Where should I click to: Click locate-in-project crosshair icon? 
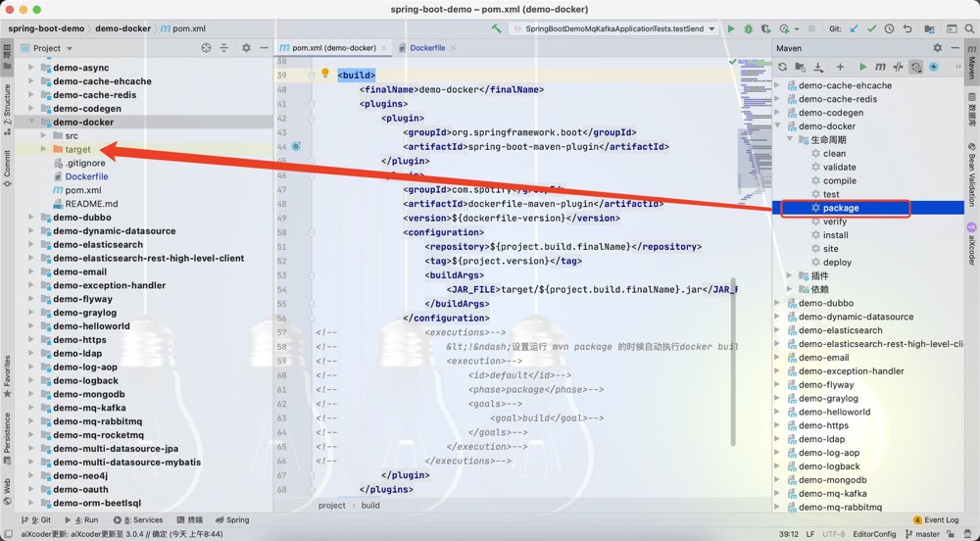coord(206,48)
